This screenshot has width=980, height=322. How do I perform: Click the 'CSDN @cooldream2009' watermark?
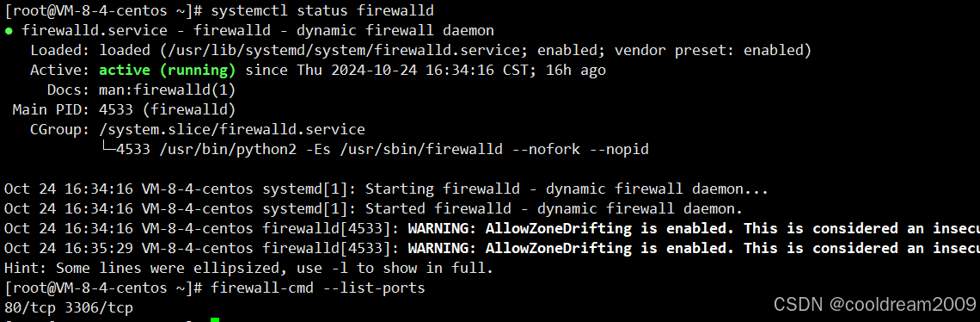pos(873,305)
